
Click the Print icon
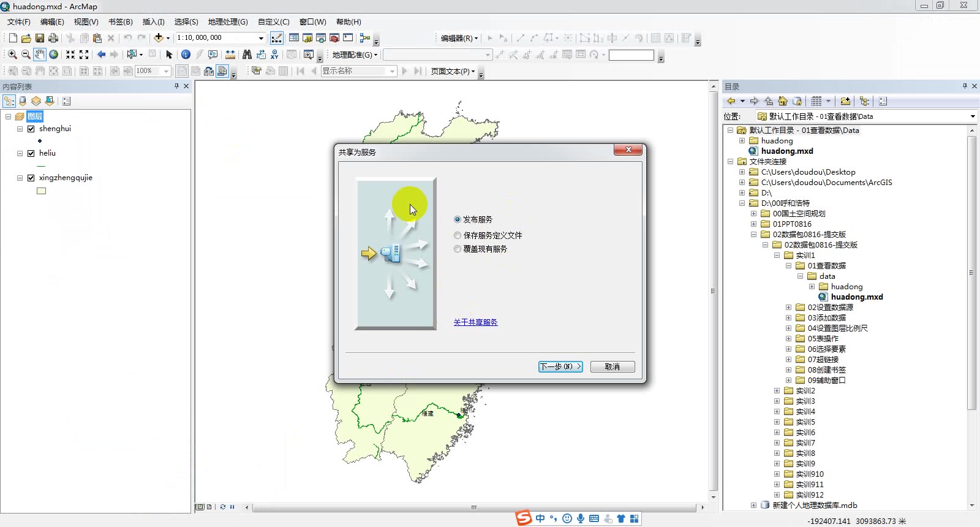tap(53, 38)
